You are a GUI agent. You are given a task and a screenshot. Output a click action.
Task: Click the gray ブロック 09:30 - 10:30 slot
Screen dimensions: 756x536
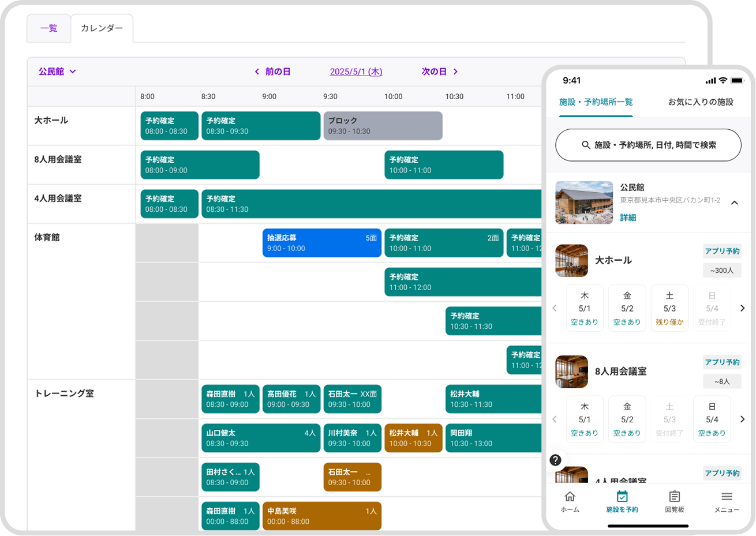pyautogui.click(x=383, y=126)
